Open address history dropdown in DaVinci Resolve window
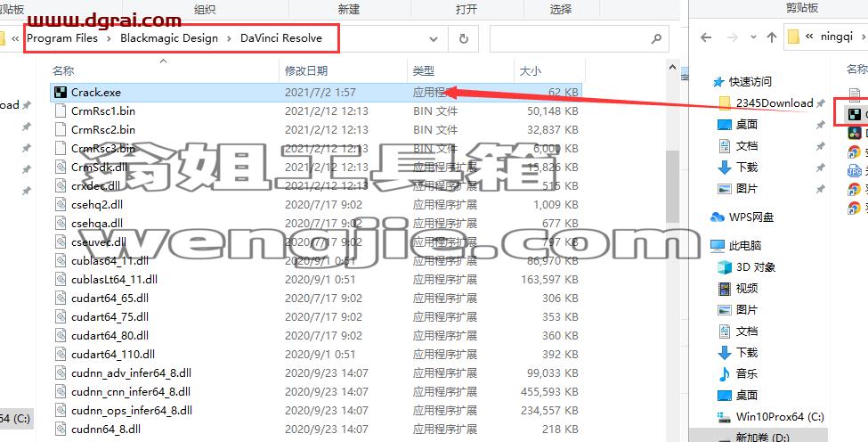The width and height of the screenshot is (868, 442). (434, 39)
